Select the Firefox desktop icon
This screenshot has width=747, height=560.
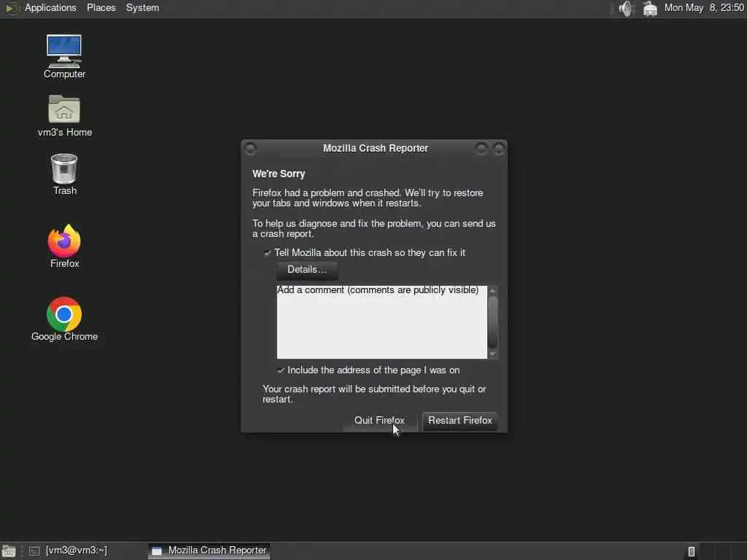[64, 246]
